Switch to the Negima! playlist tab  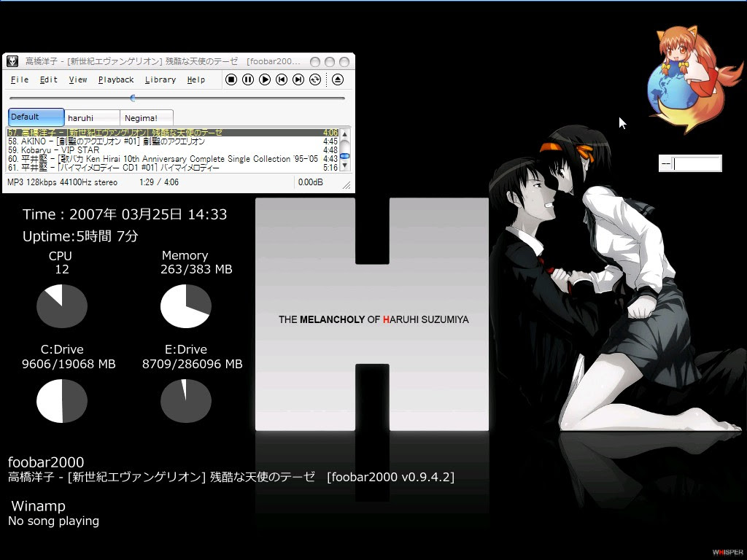(x=146, y=117)
